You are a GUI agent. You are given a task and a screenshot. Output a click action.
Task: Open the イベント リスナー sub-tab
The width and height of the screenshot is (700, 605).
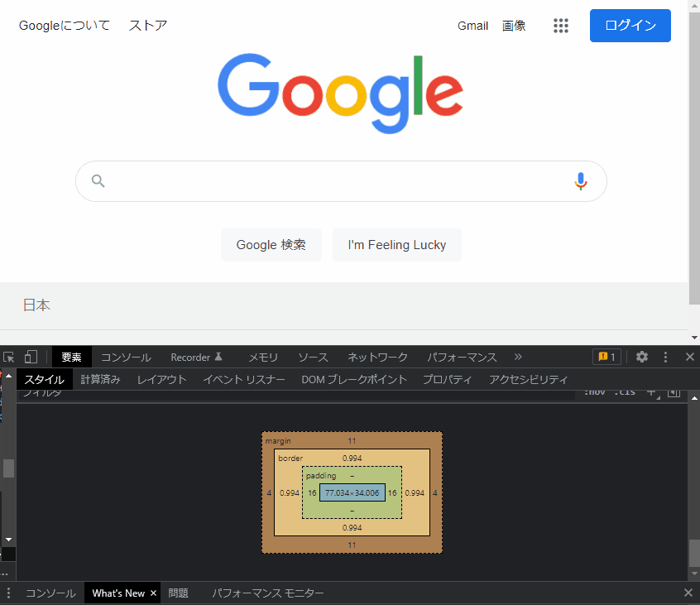(x=244, y=380)
